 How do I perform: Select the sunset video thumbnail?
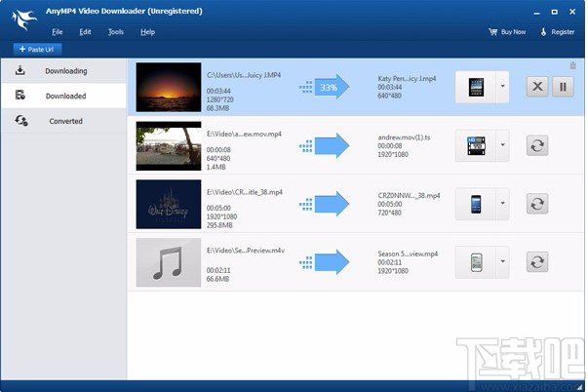(x=169, y=87)
